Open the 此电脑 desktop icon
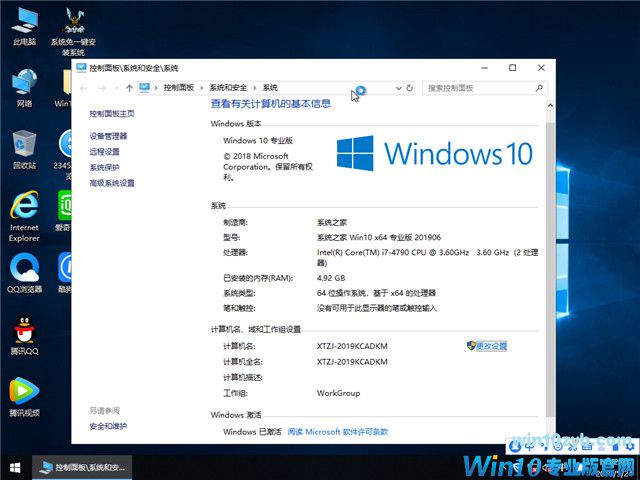 [24, 25]
